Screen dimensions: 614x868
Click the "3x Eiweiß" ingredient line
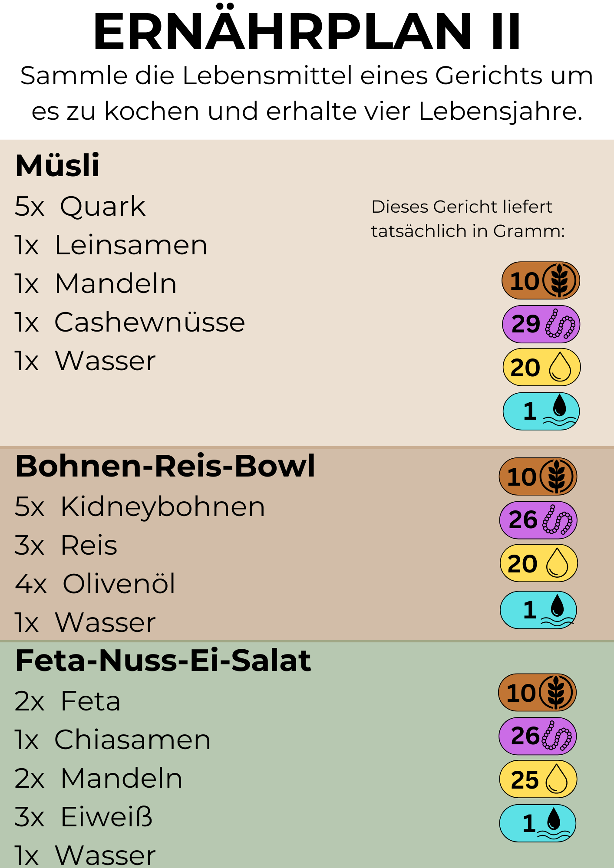[x=83, y=817]
